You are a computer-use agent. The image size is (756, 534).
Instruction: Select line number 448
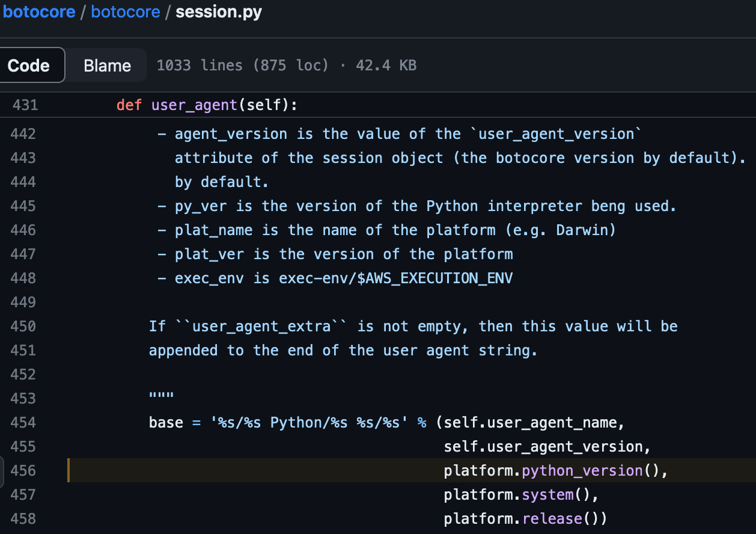[x=23, y=278]
